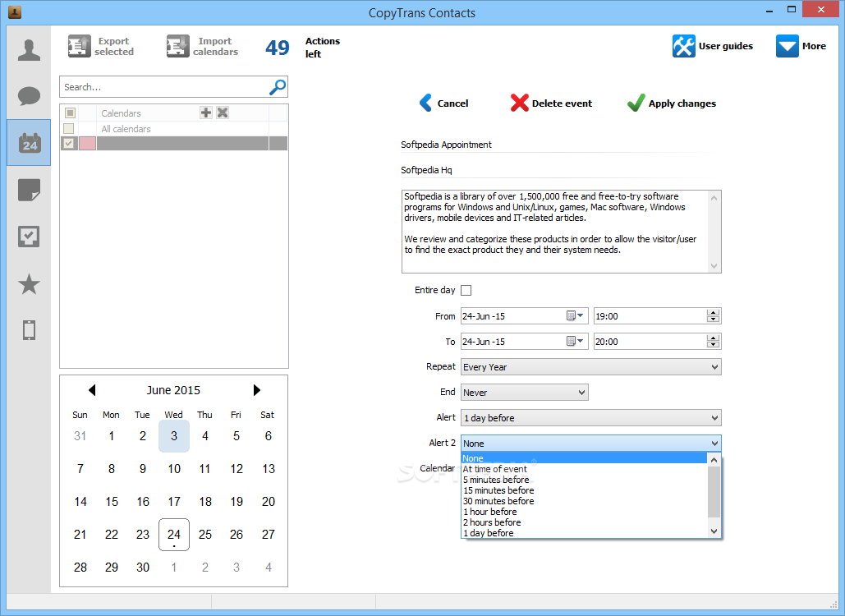Open the Reminders checkmark section

pyautogui.click(x=29, y=237)
